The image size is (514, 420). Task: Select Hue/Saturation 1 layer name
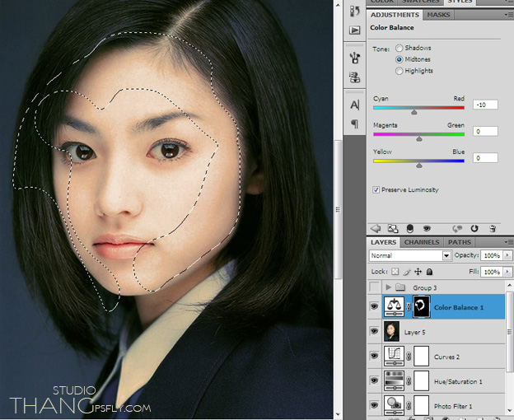[x=458, y=381]
